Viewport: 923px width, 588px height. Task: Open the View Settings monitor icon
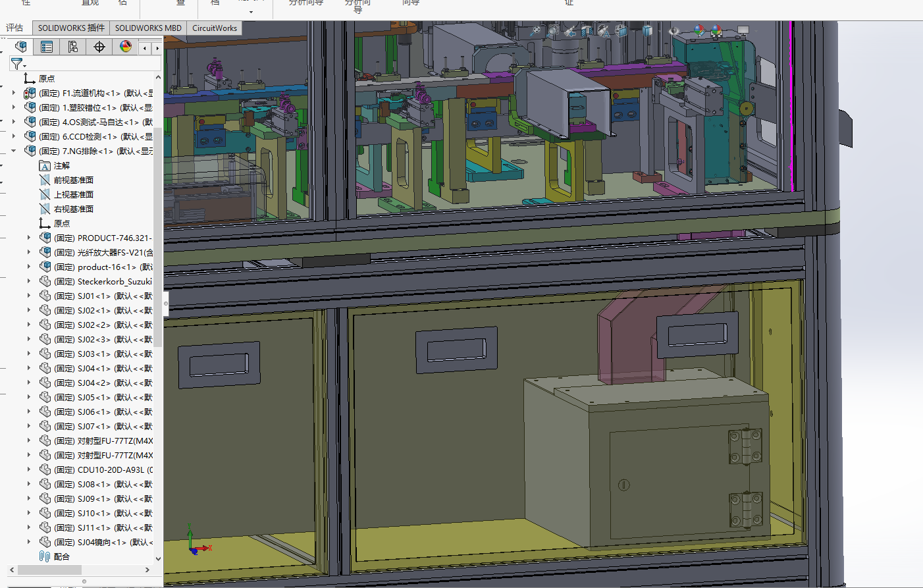[x=743, y=30]
